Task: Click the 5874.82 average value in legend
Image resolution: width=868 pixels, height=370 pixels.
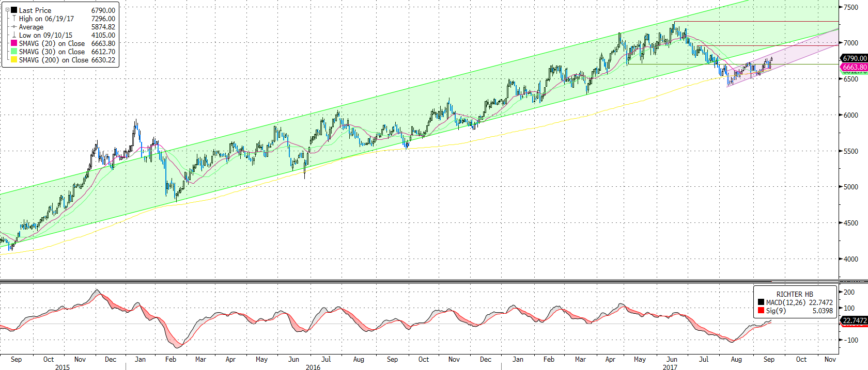Action: 103,27
